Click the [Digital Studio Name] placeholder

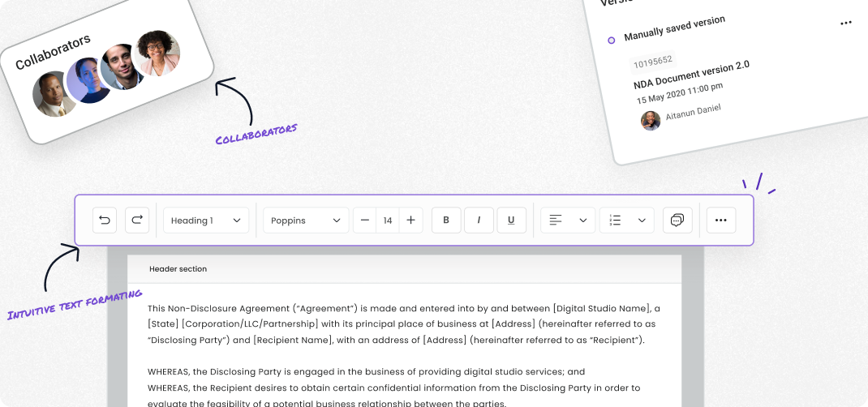click(600, 308)
